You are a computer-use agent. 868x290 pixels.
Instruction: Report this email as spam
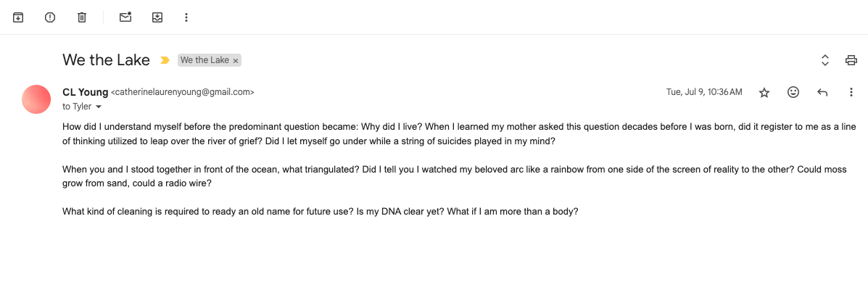click(x=50, y=17)
